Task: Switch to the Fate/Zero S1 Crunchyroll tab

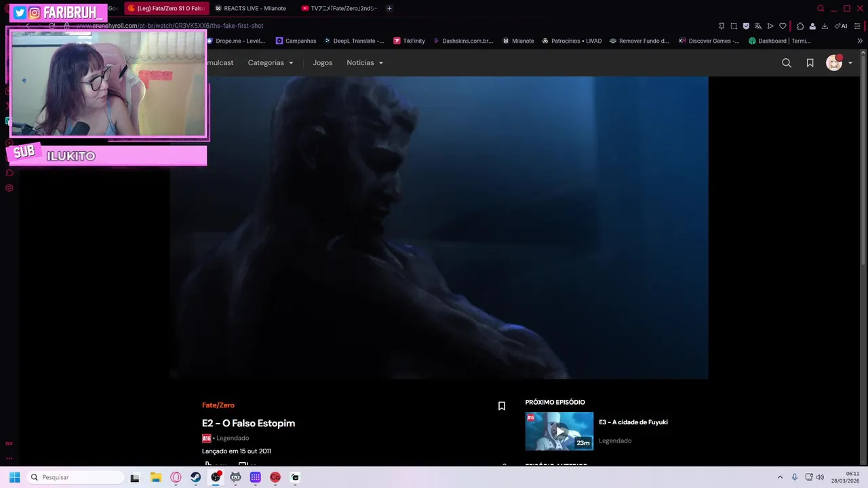Action: pos(167,8)
